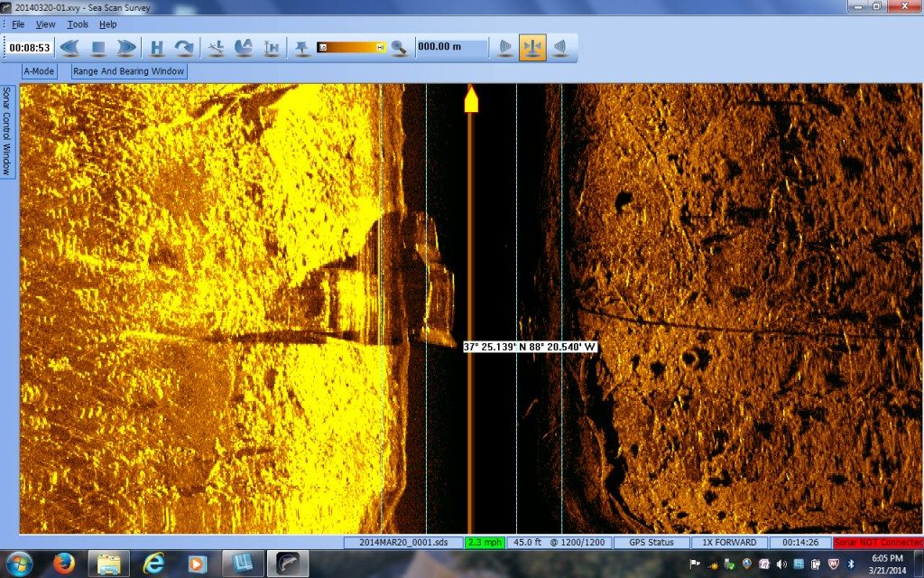Click the pushpin marker icon
Image resolution: width=924 pixels, height=578 pixels.
pyautogui.click(x=301, y=47)
